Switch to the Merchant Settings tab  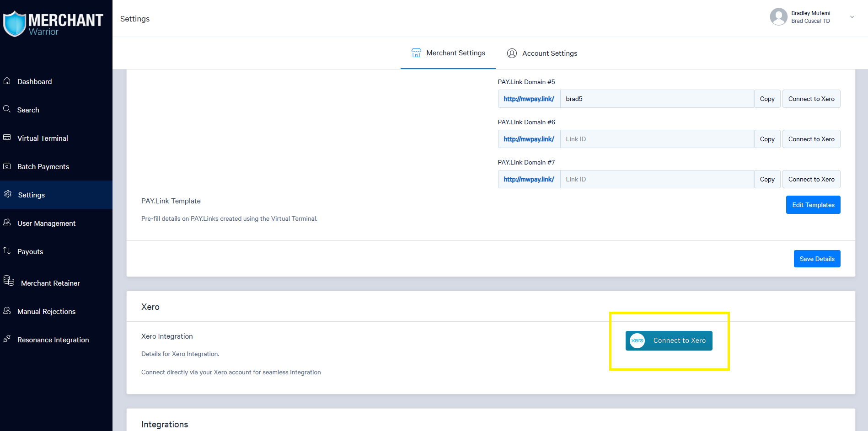448,53
